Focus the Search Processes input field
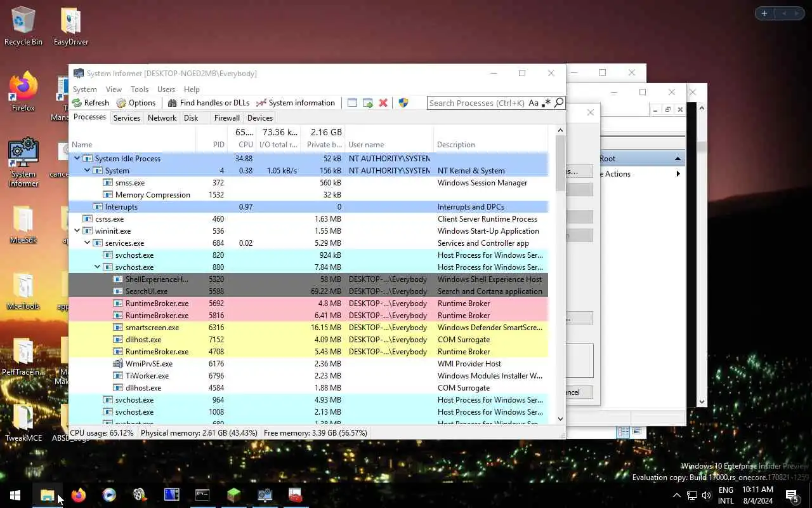812x508 pixels. 477,103
